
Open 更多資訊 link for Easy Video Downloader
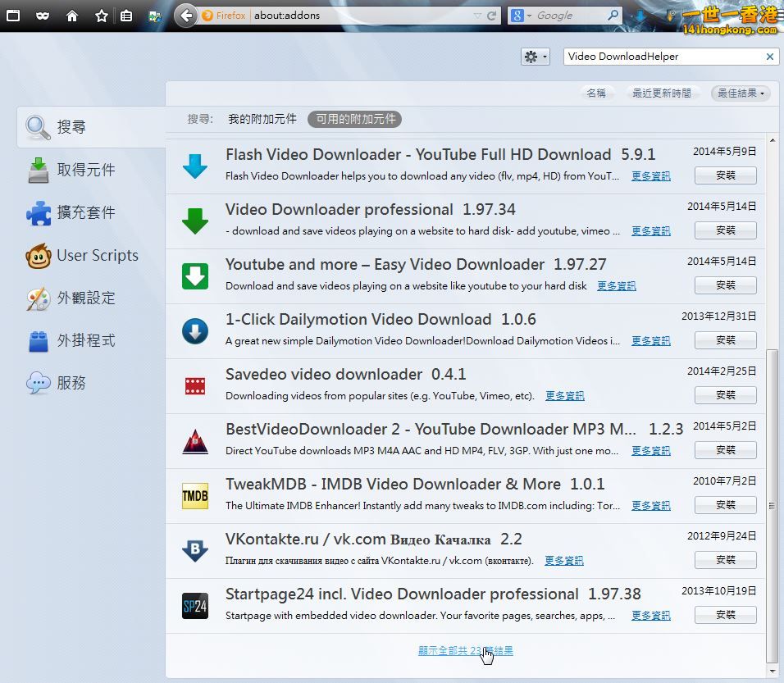pos(617,286)
